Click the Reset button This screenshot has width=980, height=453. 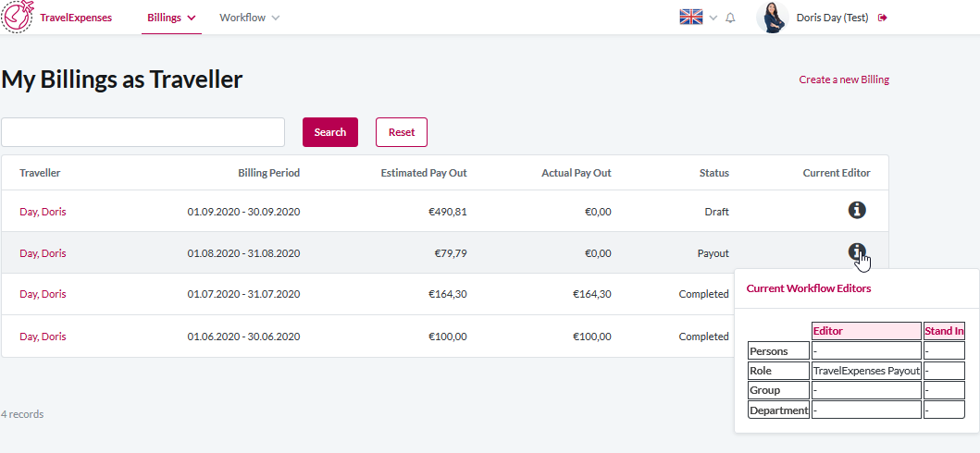point(402,132)
